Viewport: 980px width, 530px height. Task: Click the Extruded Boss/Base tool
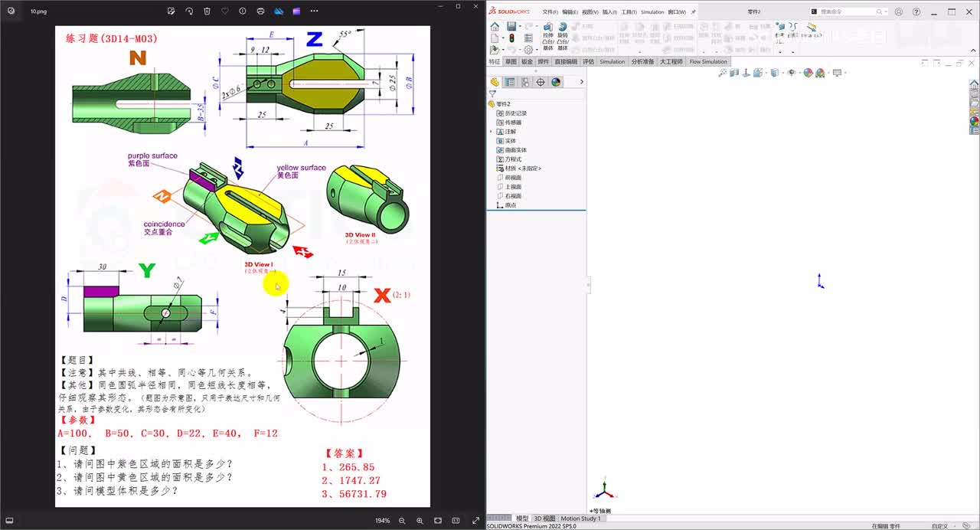click(547, 36)
